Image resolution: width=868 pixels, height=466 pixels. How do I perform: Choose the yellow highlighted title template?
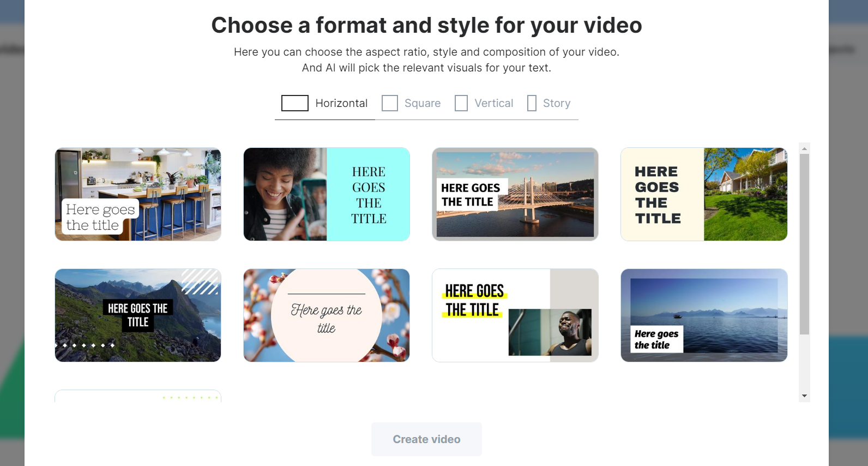click(515, 315)
